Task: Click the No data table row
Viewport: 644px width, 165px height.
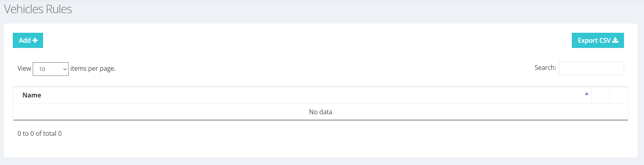Action: click(x=320, y=112)
